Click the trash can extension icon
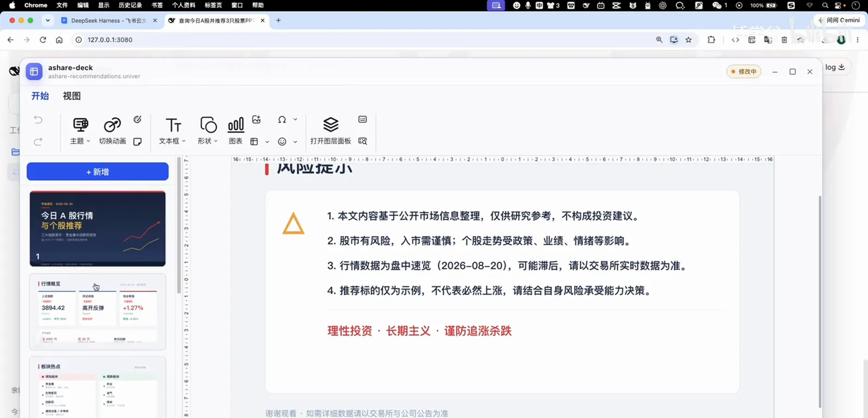 pos(784,40)
